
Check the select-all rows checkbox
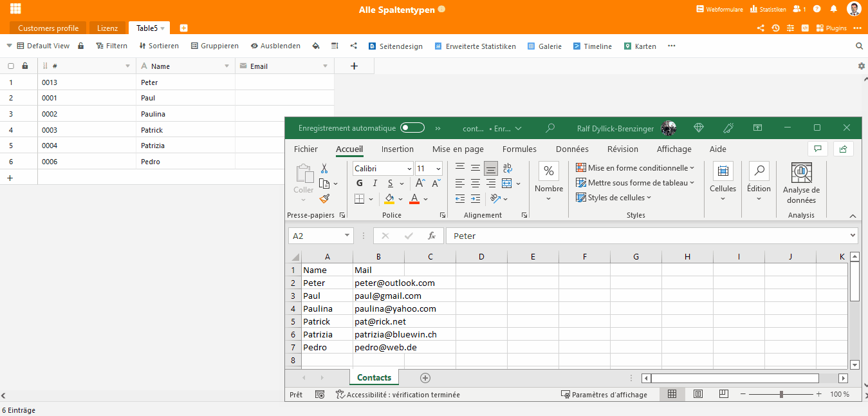pos(11,66)
